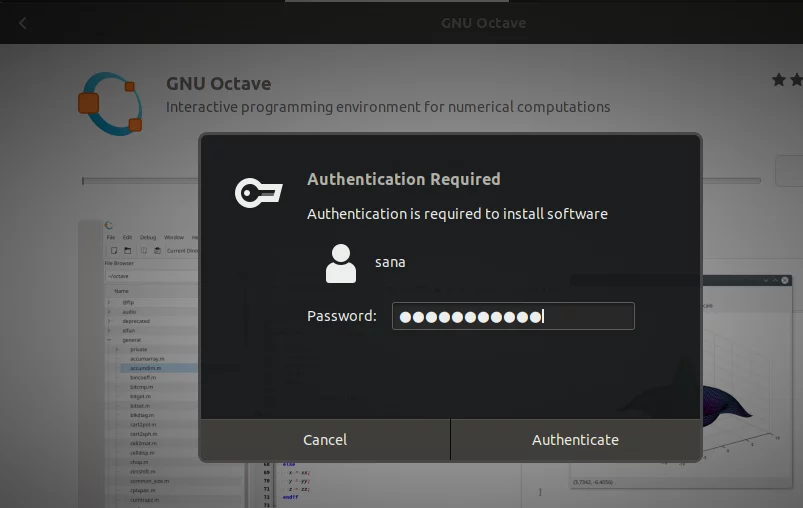Image resolution: width=803 pixels, height=508 pixels.
Task: Click the 'GNU Octave' title in the header bar
Action: click(x=483, y=23)
